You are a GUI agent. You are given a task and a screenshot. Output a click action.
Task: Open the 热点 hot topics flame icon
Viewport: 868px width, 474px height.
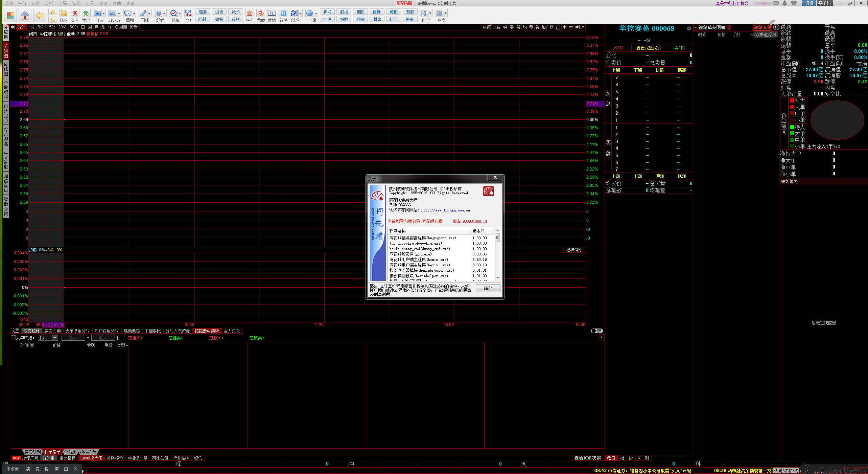coord(250,13)
